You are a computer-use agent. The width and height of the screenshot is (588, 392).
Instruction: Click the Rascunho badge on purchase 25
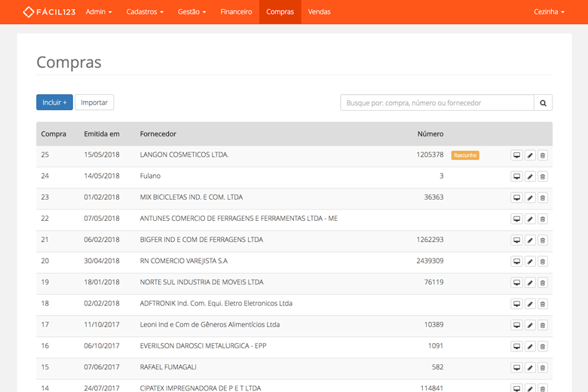(465, 155)
